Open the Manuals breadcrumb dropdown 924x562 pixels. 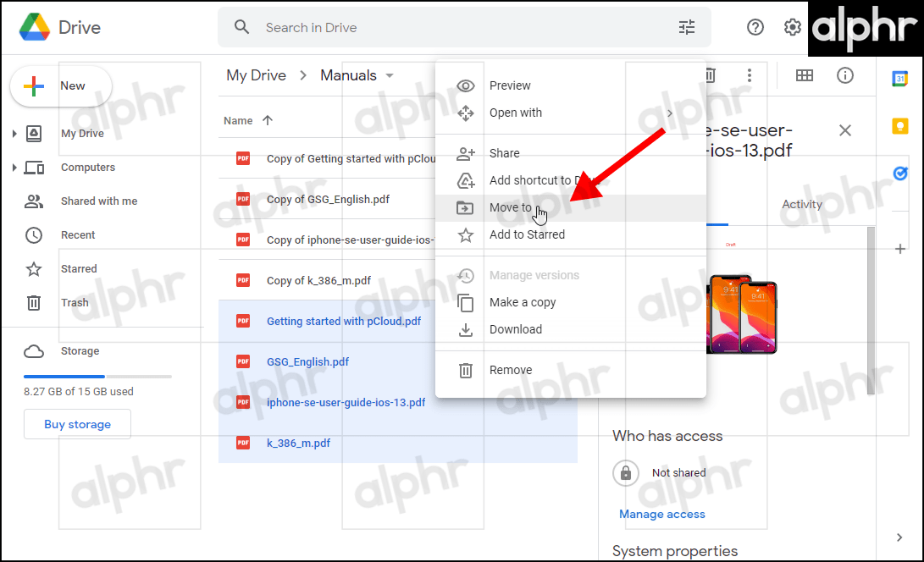pyautogui.click(x=389, y=74)
